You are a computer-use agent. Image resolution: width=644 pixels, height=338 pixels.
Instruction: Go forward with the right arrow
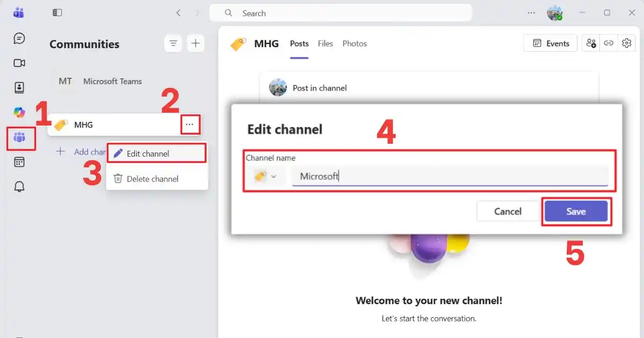pyautogui.click(x=197, y=12)
